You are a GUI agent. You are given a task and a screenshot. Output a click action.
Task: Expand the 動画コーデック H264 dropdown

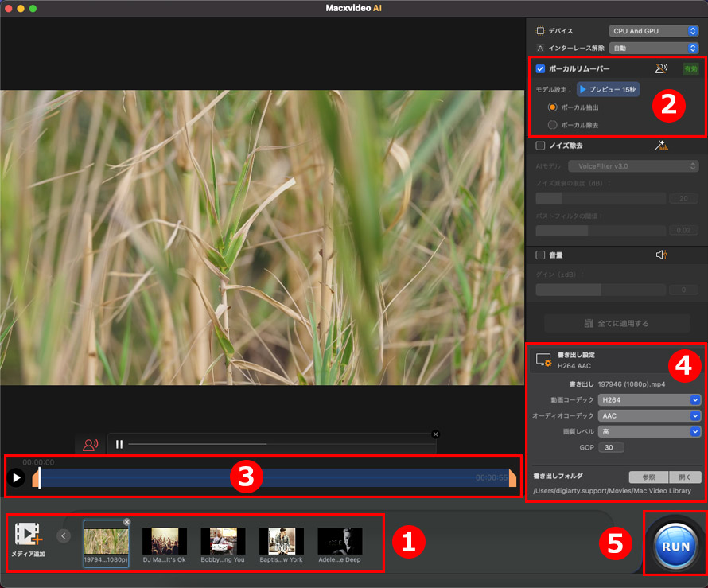649,399
